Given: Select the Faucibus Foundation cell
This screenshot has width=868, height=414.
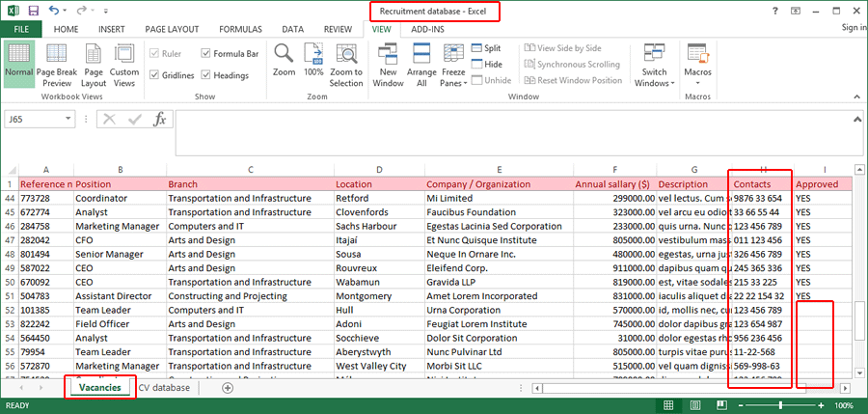Looking at the screenshot, I should point(500,212).
